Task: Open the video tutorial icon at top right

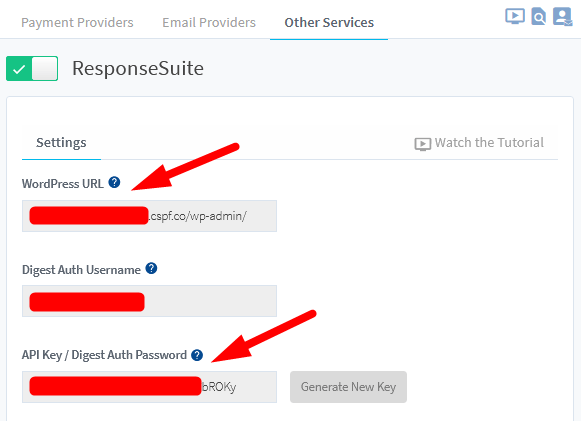Action: (515, 16)
